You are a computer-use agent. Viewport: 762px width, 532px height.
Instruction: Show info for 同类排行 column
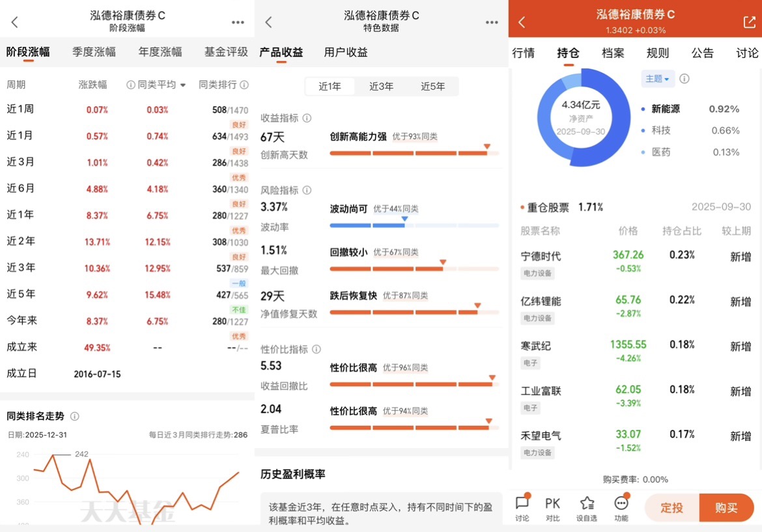click(244, 85)
